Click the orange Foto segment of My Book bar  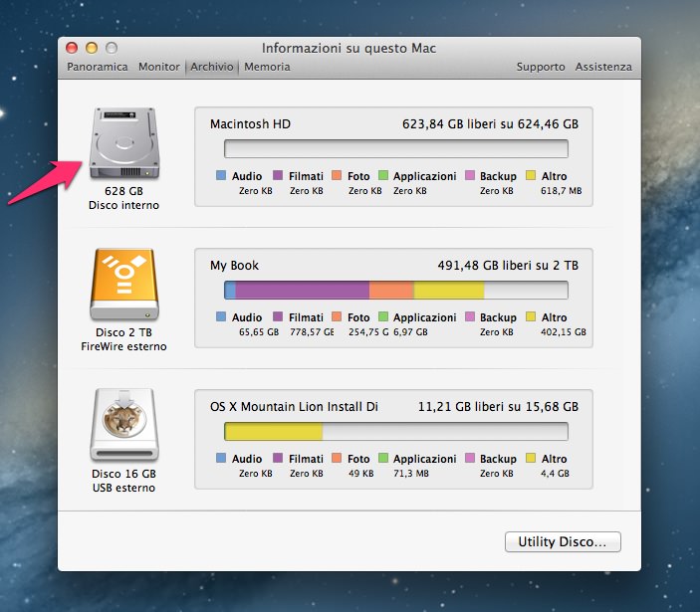[x=391, y=290]
